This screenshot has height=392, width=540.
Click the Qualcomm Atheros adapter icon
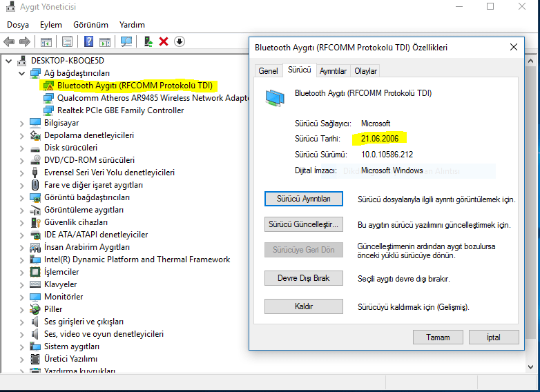tap(48, 98)
